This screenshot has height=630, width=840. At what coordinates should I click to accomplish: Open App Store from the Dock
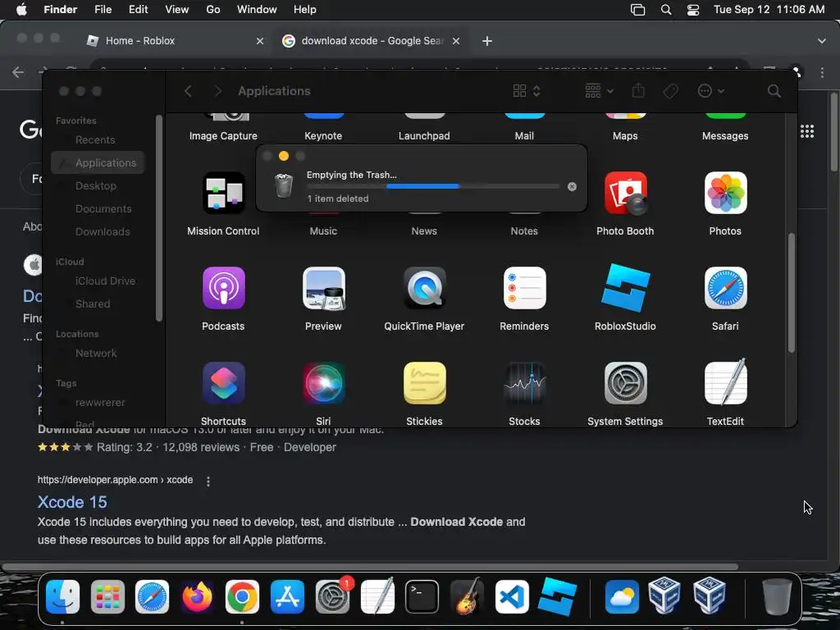(x=287, y=596)
